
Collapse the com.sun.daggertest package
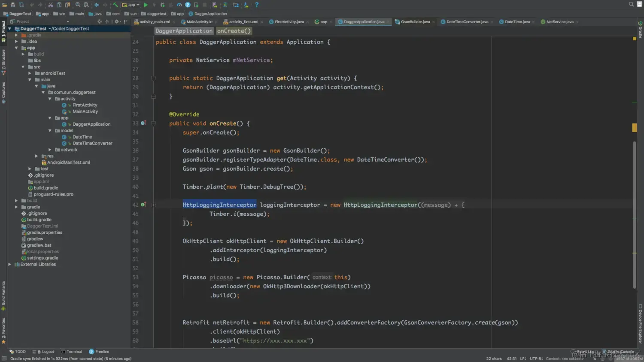tap(43, 92)
